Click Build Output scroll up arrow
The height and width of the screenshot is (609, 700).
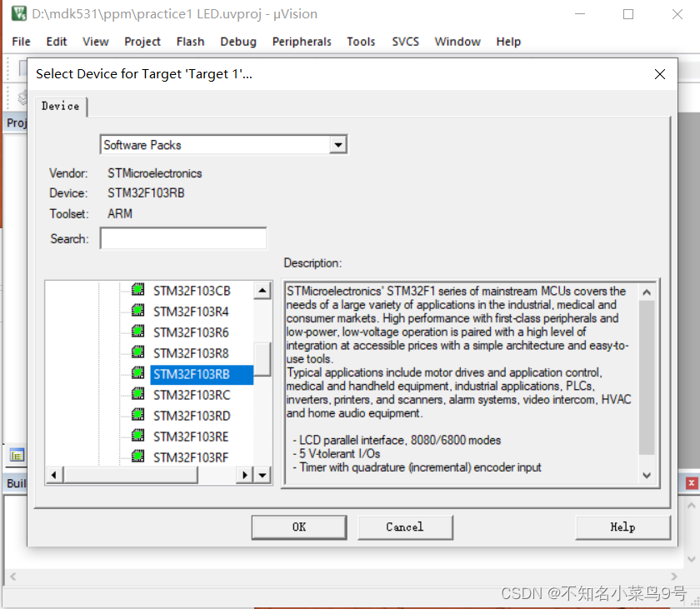pyautogui.click(x=691, y=506)
